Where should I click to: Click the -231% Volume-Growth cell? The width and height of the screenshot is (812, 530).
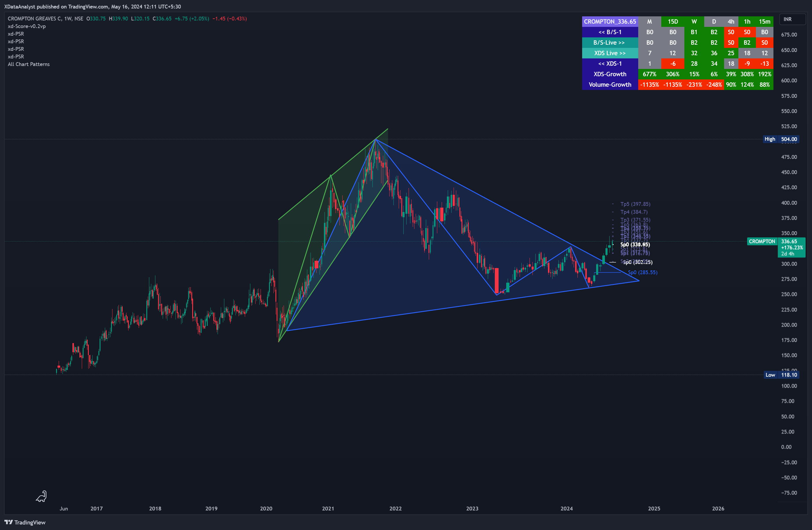click(694, 85)
